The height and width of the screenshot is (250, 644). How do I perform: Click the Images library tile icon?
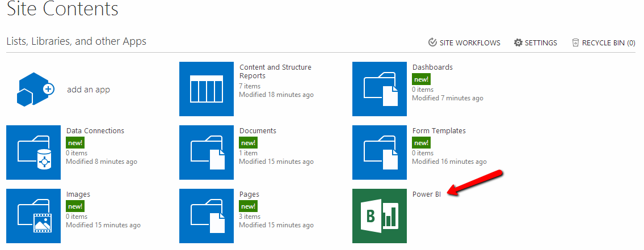point(33,216)
